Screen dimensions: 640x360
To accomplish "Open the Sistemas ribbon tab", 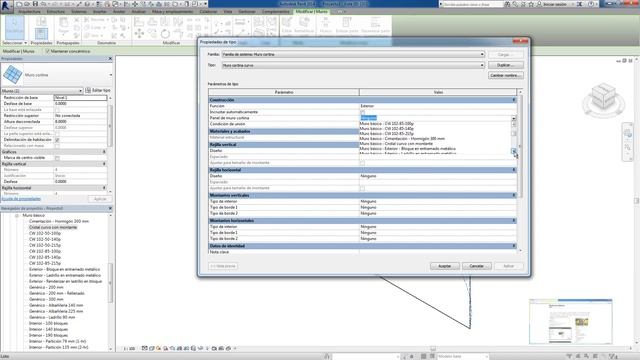I will click(79, 11).
